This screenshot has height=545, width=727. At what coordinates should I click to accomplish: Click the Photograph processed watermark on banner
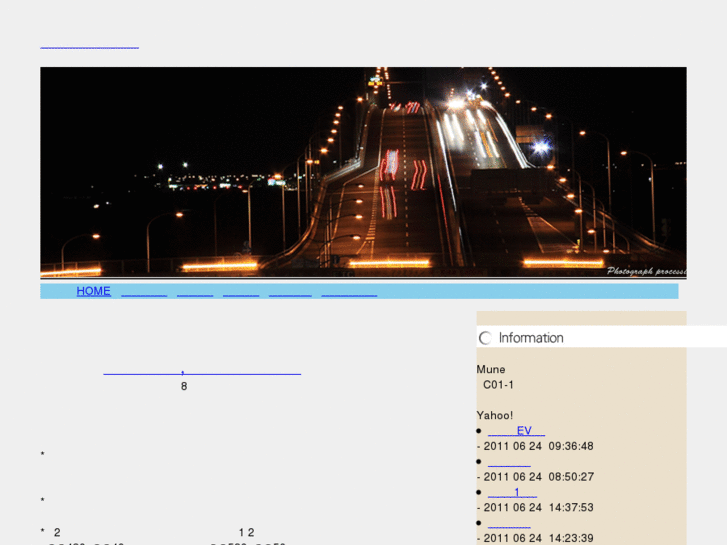[645, 271]
